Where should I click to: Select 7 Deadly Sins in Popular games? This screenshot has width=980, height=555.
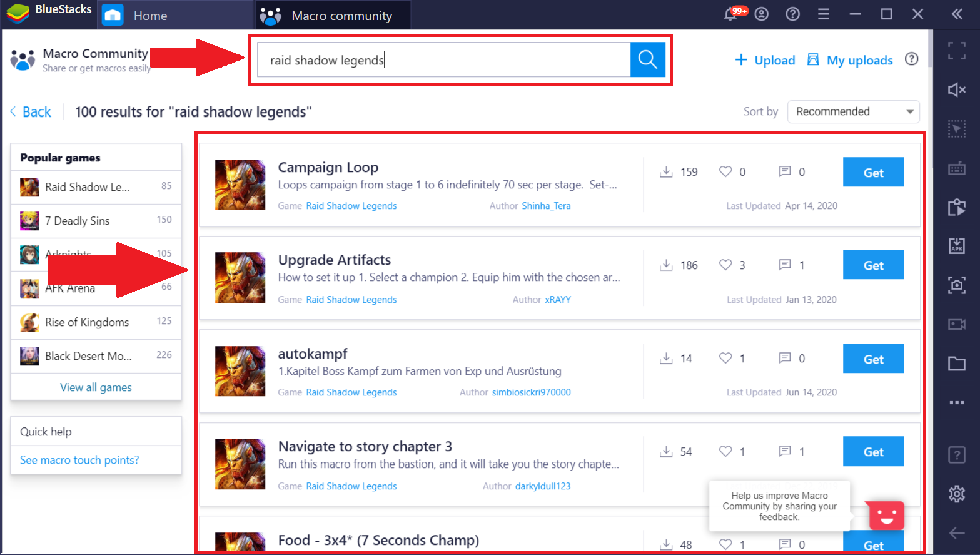pos(96,221)
